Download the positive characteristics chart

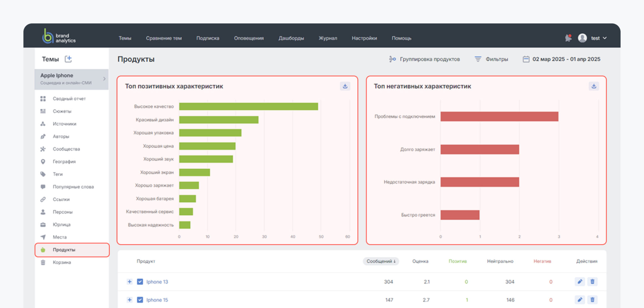[345, 86]
